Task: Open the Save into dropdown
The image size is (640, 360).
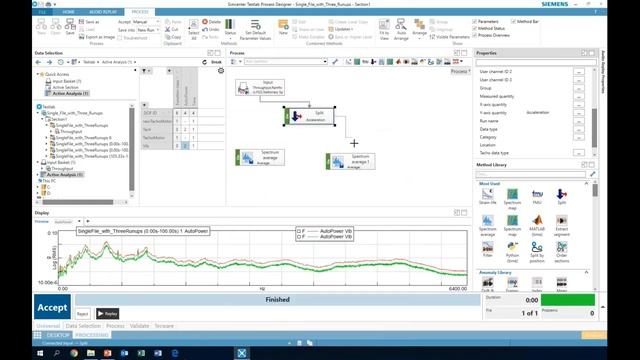Action: [158, 30]
